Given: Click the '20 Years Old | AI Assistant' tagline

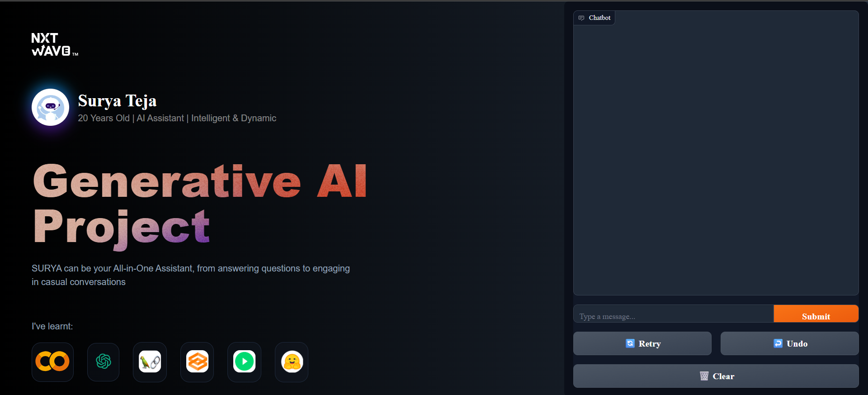Looking at the screenshot, I should pyautogui.click(x=177, y=118).
